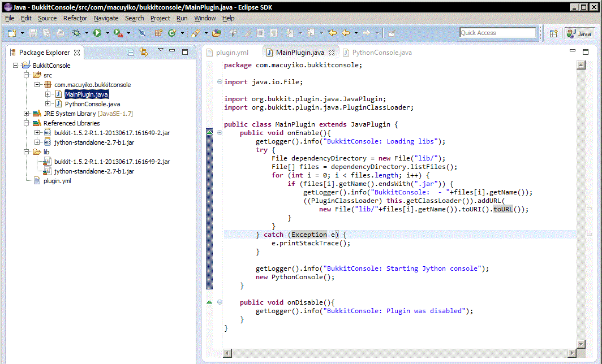Expand JRE System Library node

click(27, 113)
